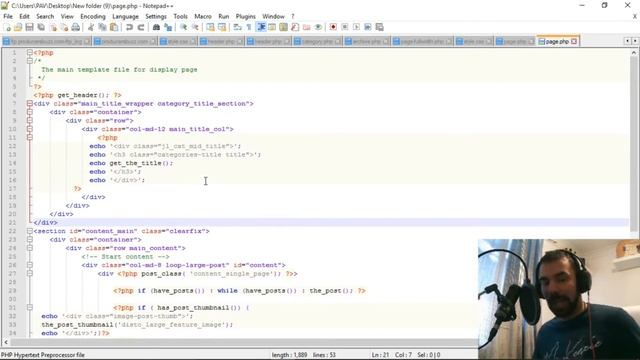This screenshot has width=640, height=360.
Task: Toggle the Document Map toolbar icon
Action: [283, 27]
